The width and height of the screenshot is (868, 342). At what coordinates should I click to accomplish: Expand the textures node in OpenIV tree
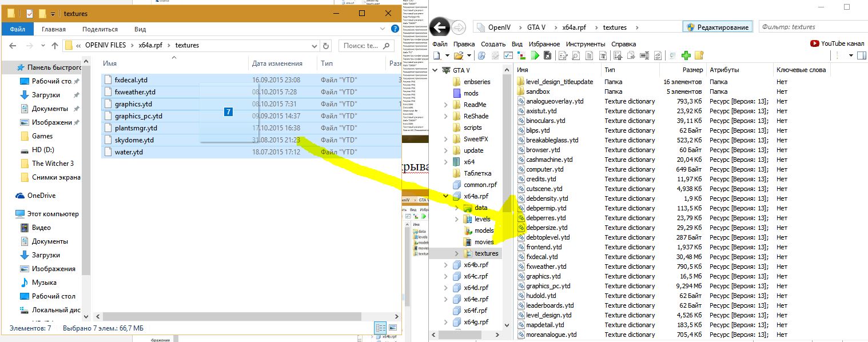pos(456,253)
